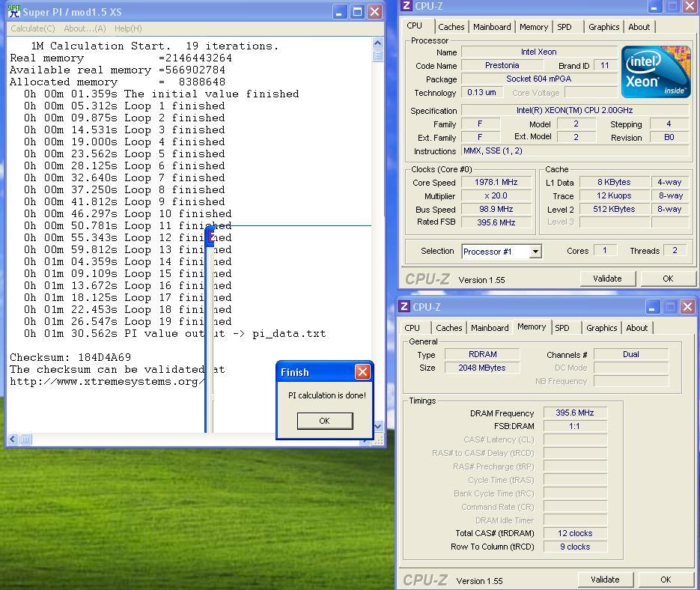Open the Calculate(C) menu
The height and width of the screenshot is (590, 700).
(x=33, y=28)
